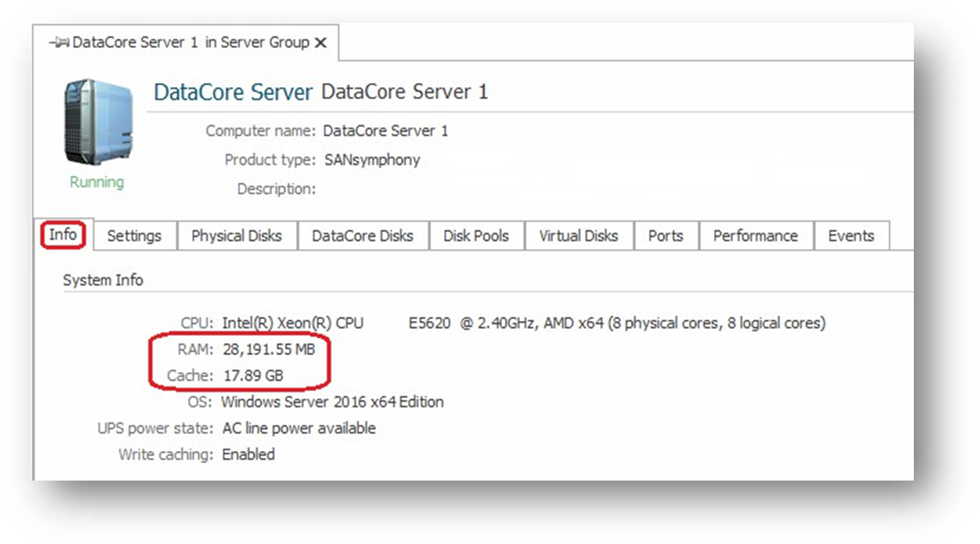Show the Disk Pools tab
The image size is (980, 544).
(475, 236)
